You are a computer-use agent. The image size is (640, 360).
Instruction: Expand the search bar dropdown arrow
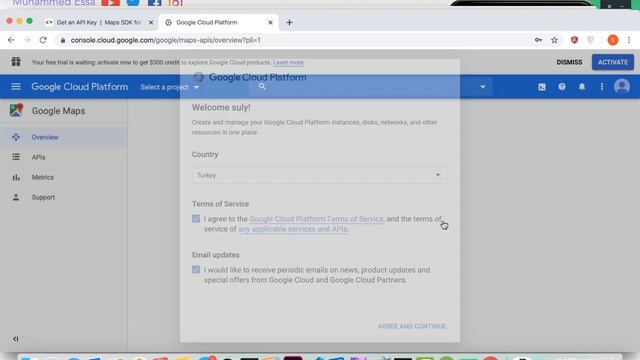[482, 87]
